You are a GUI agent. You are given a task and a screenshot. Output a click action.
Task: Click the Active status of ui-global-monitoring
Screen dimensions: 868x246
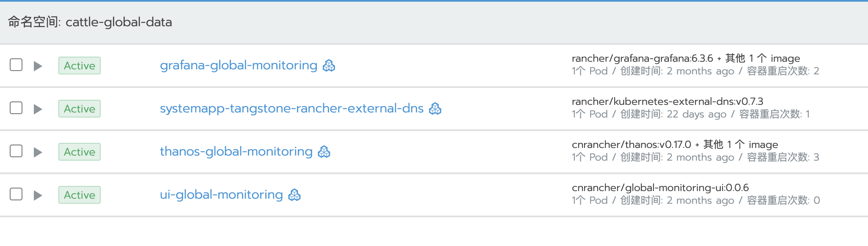click(x=80, y=195)
